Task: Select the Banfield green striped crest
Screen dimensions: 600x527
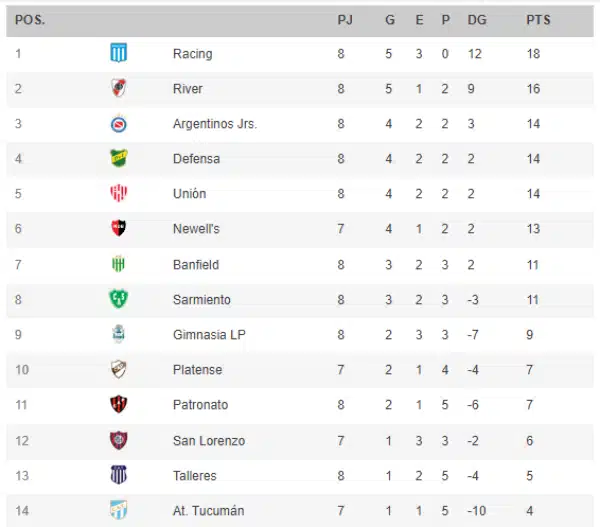Action: 119,264
